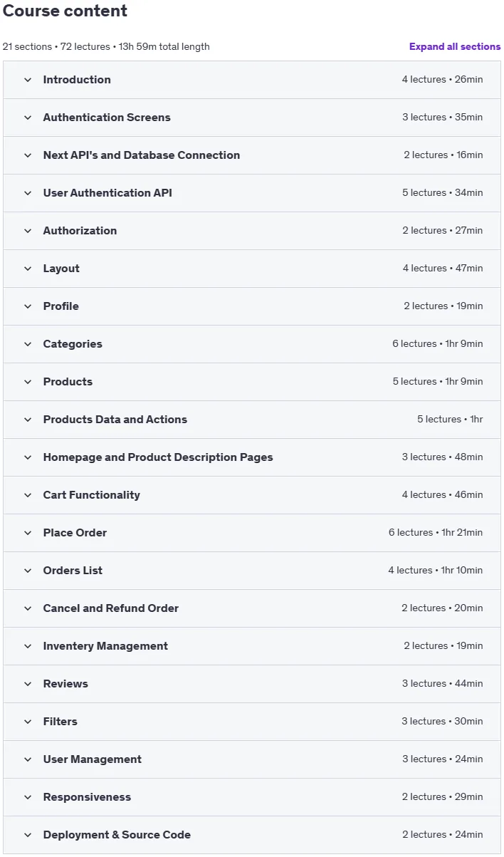Show Cancel and Refund Order lectures
This screenshot has width=504, height=857.
tap(252, 608)
